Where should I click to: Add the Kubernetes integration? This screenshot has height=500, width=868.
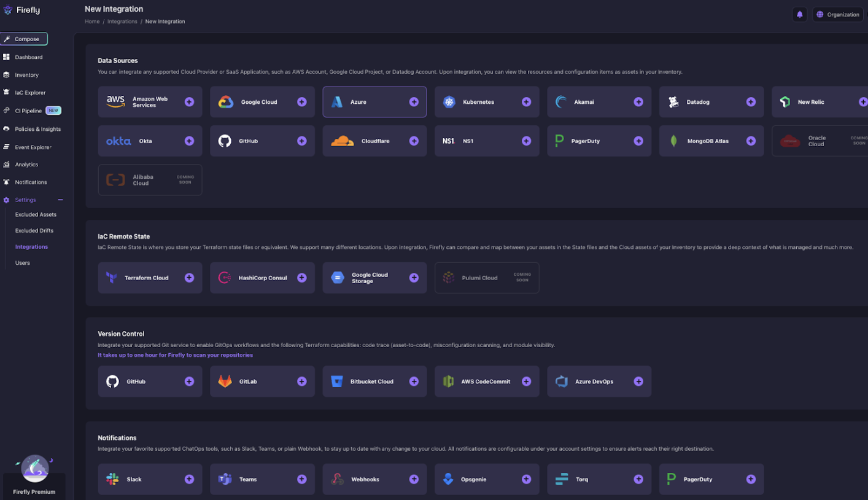click(x=526, y=102)
